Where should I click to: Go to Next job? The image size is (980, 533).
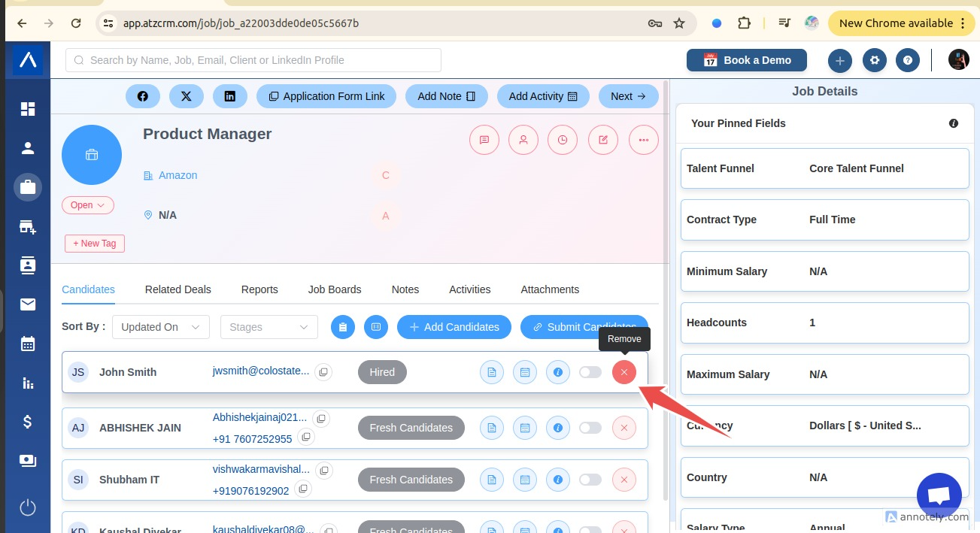click(629, 96)
